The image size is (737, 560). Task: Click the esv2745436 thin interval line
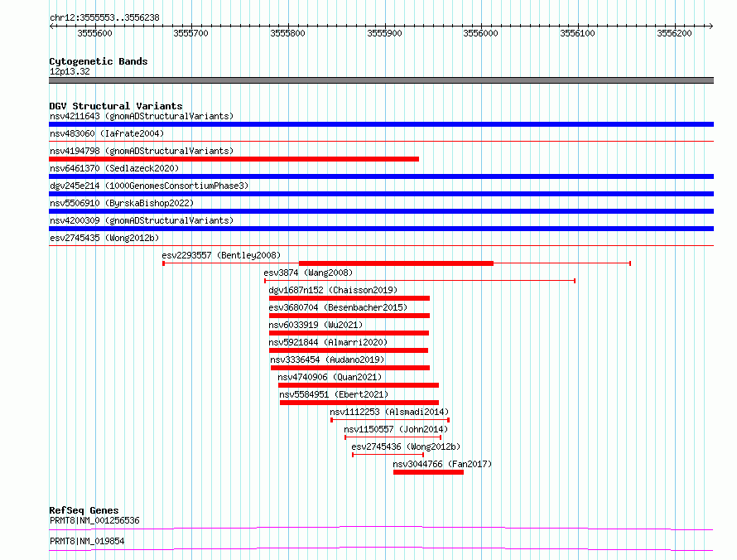tap(388, 455)
